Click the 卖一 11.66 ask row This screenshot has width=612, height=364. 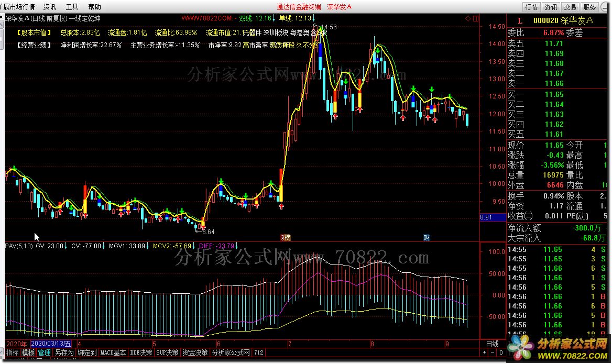click(x=557, y=83)
